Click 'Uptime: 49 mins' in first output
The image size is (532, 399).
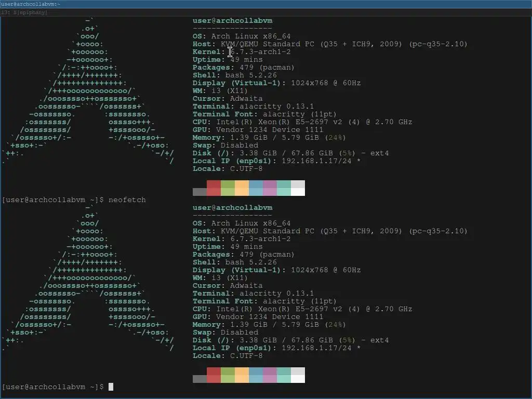228,60
